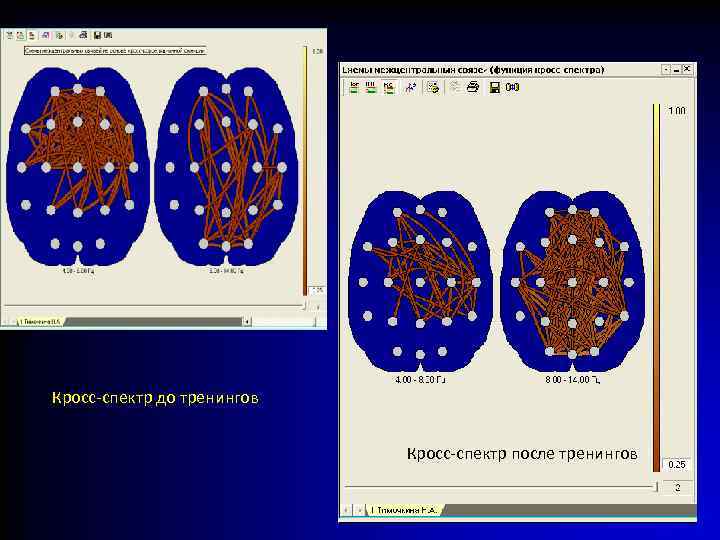Close the right cross-spectrum window

point(687,69)
